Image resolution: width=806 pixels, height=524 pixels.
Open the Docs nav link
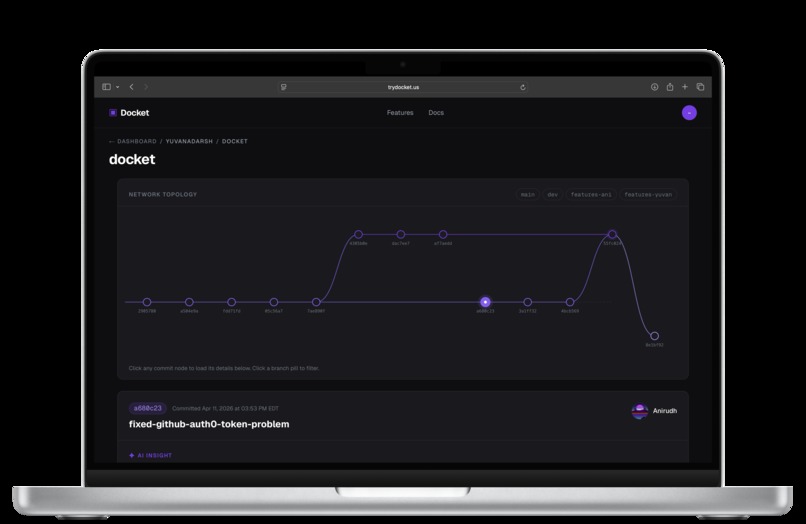(436, 113)
